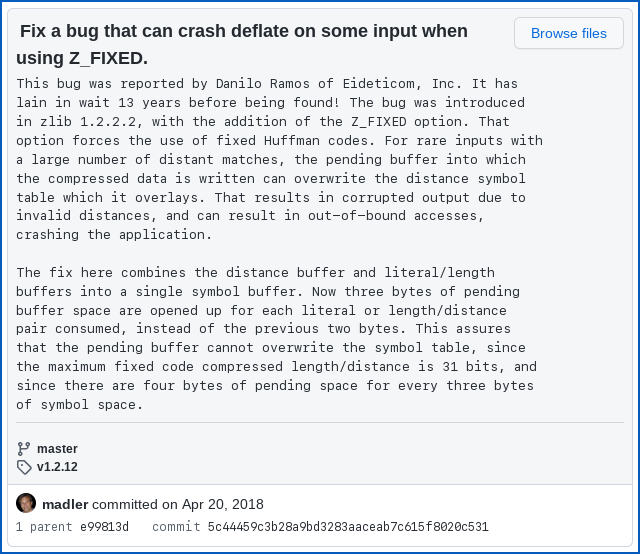The height and width of the screenshot is (554, 640).
Task: Click the full commit hash 5c44459c3b28
Action: [348, 527]
